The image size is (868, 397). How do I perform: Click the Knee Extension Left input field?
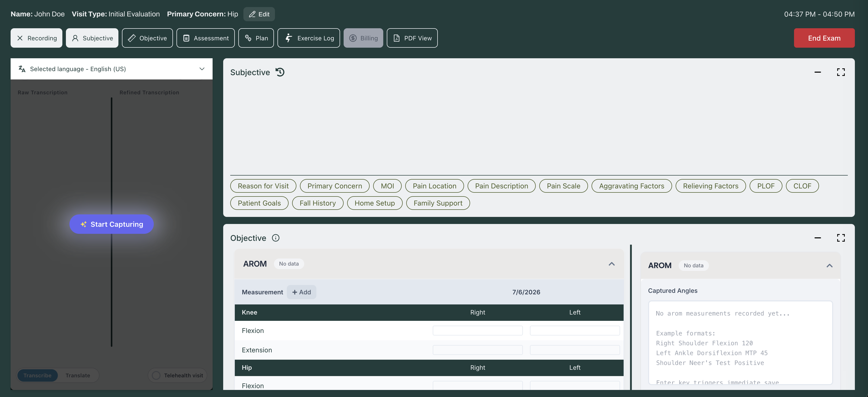point(575,350)
